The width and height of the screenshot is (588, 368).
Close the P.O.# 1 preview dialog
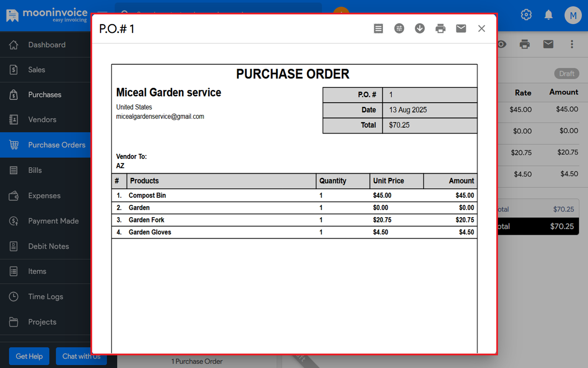tap(481, 29)
